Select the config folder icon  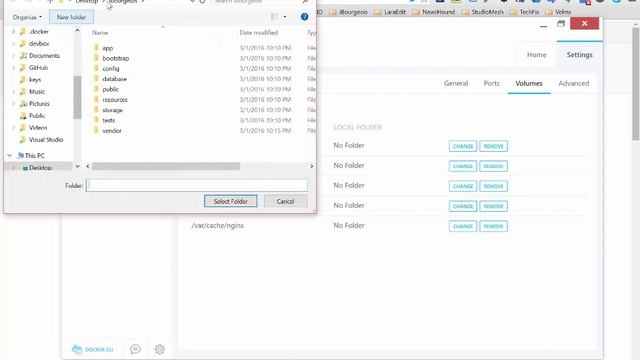(x=96, y=68)
